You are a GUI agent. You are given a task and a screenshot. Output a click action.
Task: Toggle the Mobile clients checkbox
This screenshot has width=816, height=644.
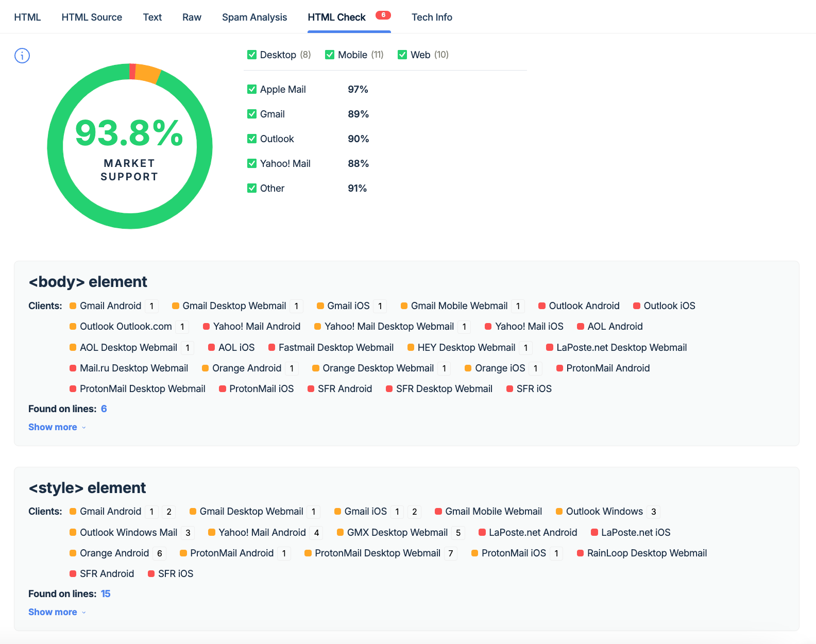(330, 55)
